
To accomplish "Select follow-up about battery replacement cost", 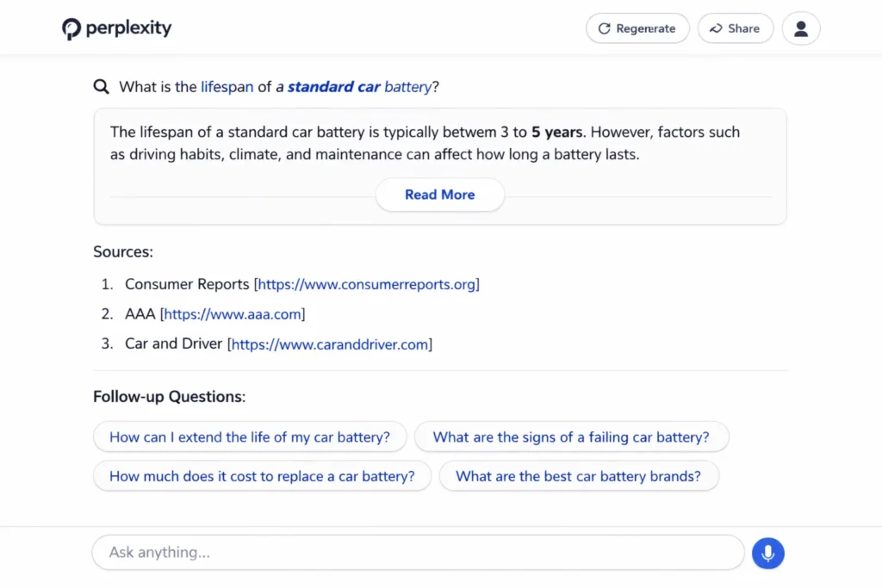I will 261,476.
